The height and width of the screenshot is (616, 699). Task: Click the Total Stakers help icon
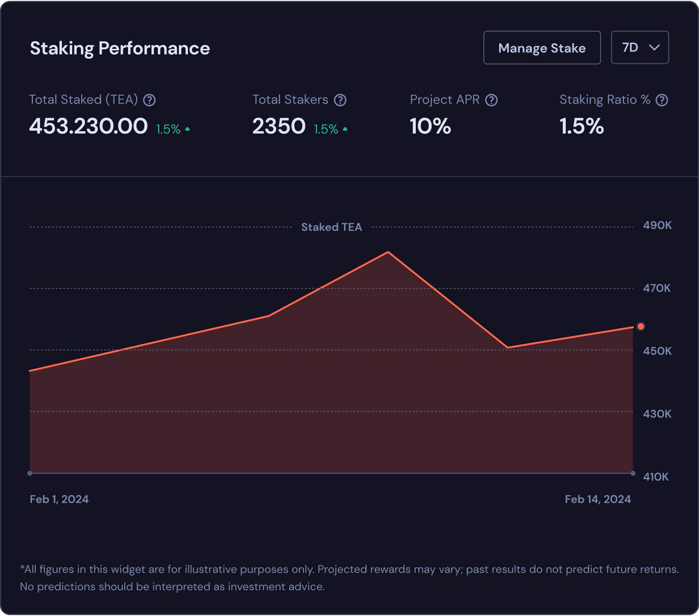pyautogui.click(x=340, y=100)
